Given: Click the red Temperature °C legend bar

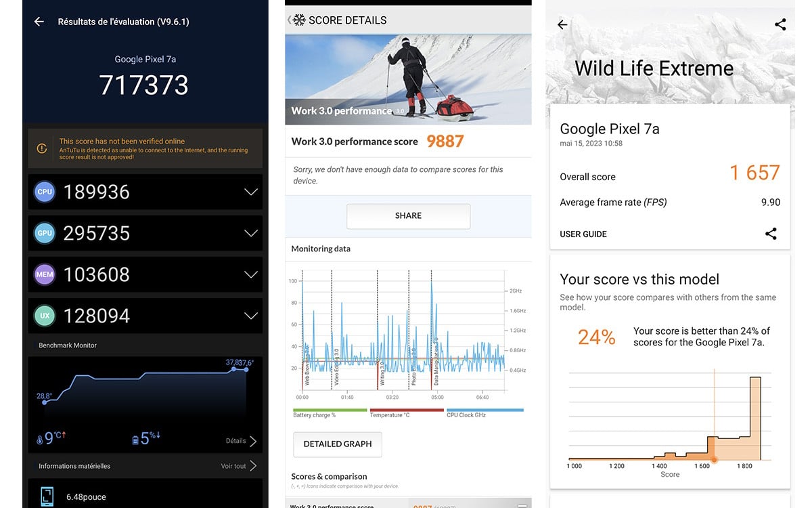Looking at the screenshot, I should [x=407, y=410].
